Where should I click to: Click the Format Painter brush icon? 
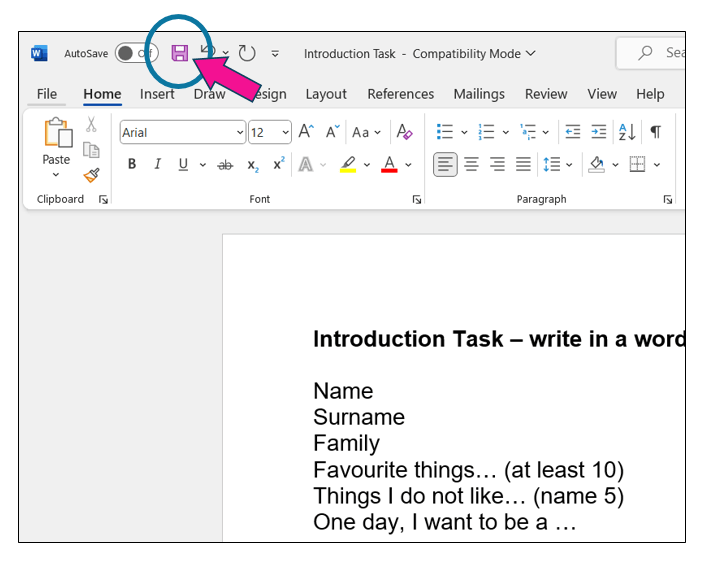tap(91, 175)
